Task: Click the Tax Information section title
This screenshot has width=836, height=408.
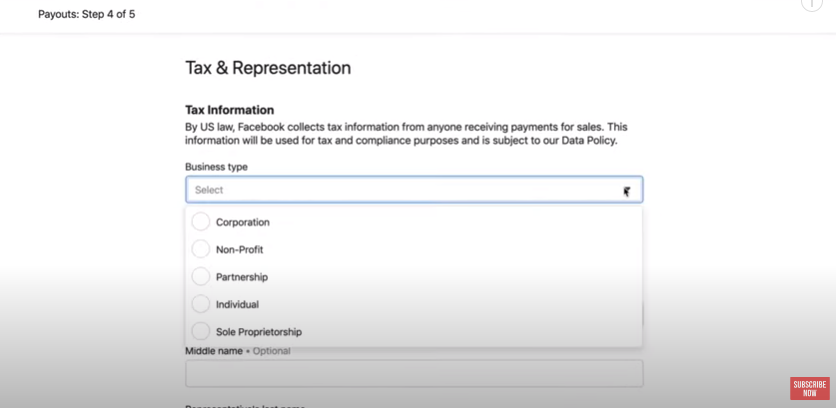Action: [x=229, y=110]
